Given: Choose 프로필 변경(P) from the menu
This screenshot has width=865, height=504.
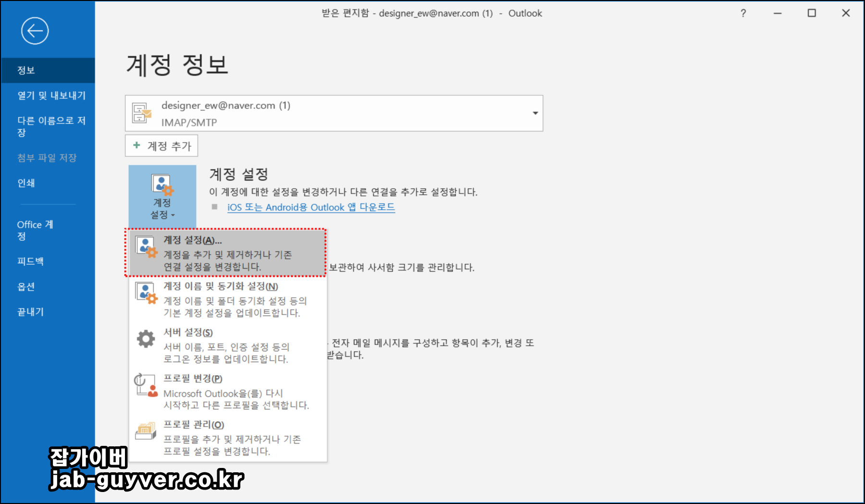Looking at the screenshot, I should 228,392.
